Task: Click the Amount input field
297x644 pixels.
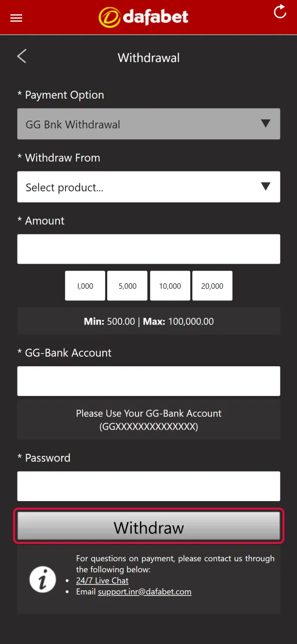Action: 148,249
